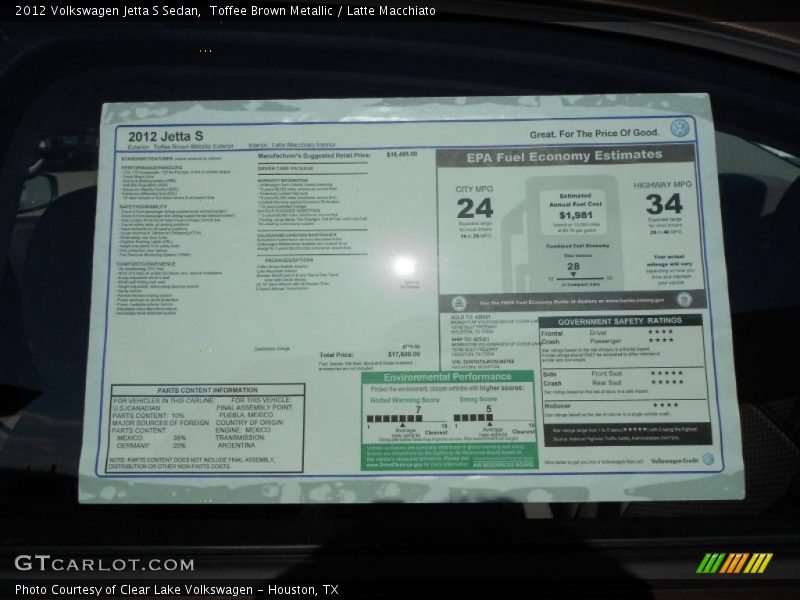This screenshot has width=800, height=600.
Task: Click the total amount '$17,600.00'
Action: [404, 354]
